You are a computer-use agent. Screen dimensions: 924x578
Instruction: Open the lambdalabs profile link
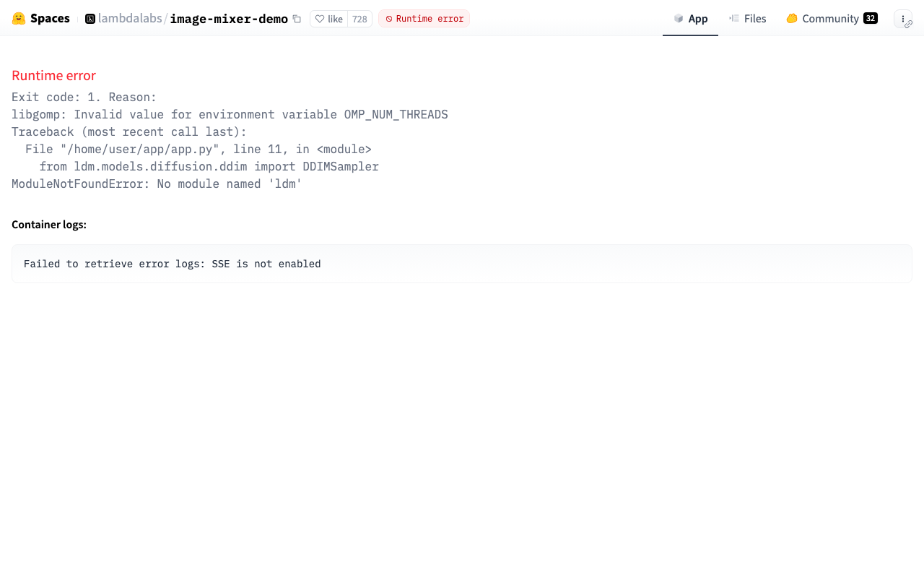[130, 19]
